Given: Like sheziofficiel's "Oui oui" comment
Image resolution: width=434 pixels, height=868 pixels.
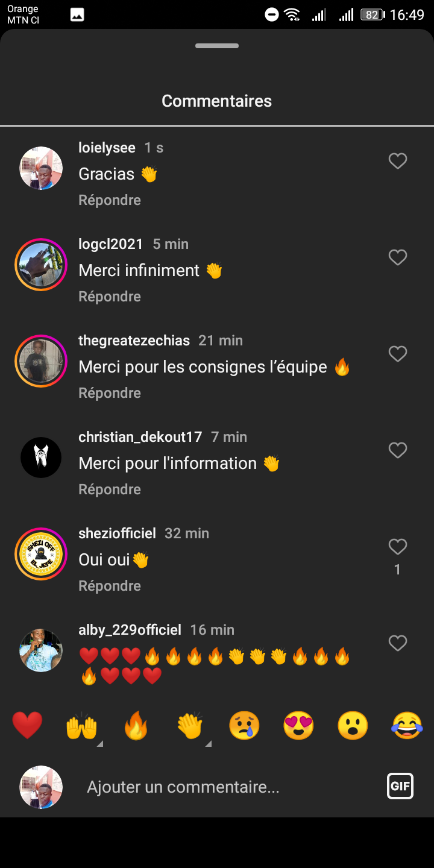Looking at the screenshot, I should pos(397,547).
